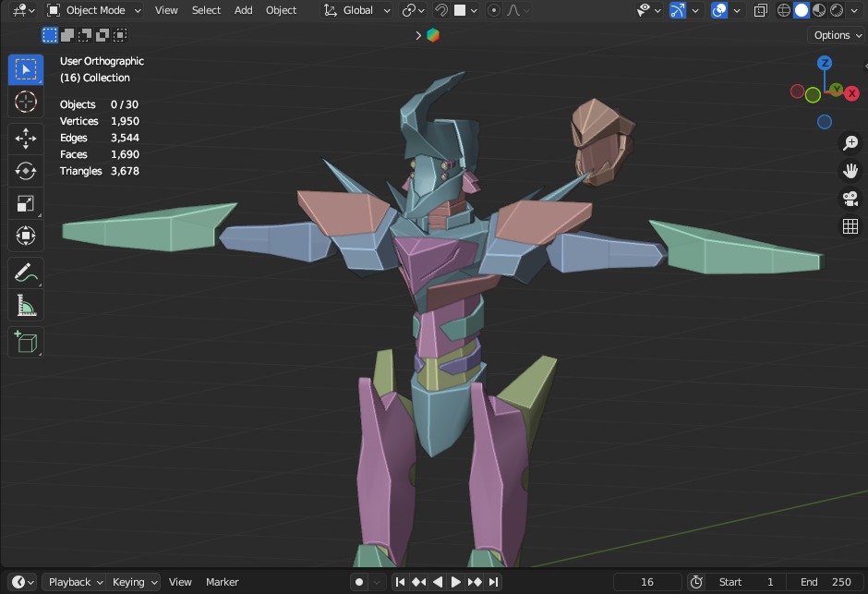Choose the Move tool
868x594 pixels.
click(26, 139)
